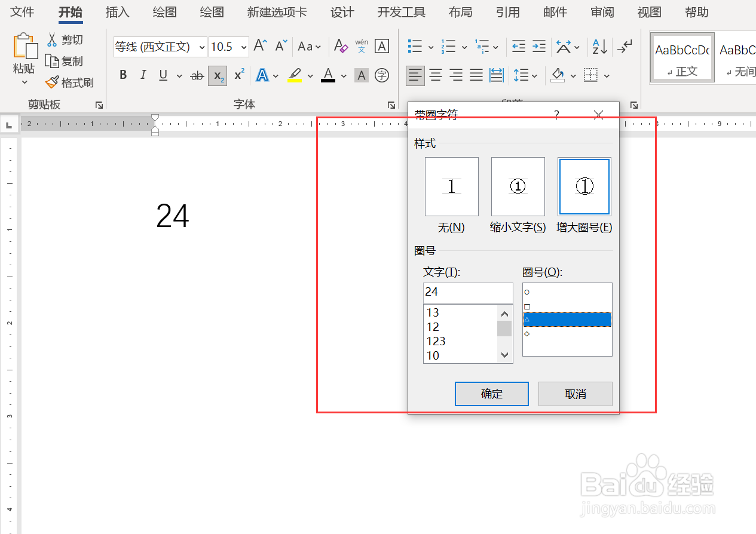Open the font name dropdown

[x=202, y=47]
